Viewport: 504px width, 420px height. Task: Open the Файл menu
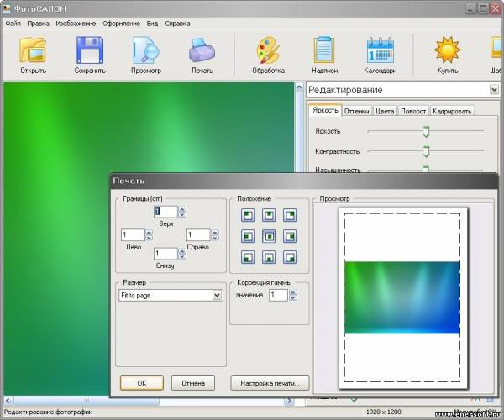click(x=13, y=24)
